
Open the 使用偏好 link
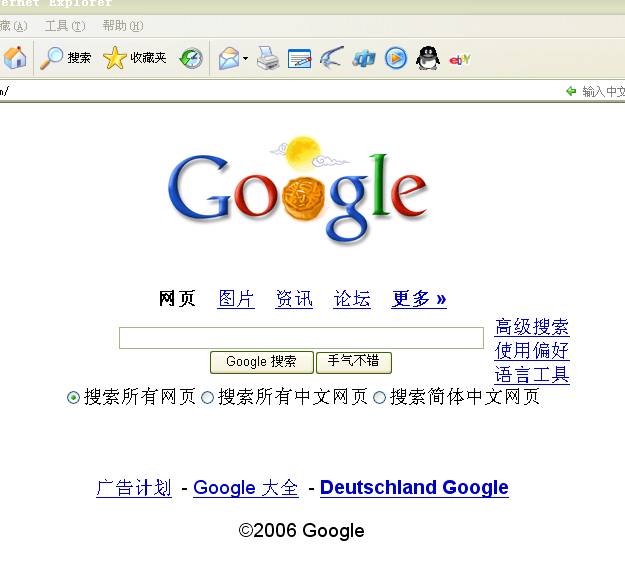pos(532,351)
